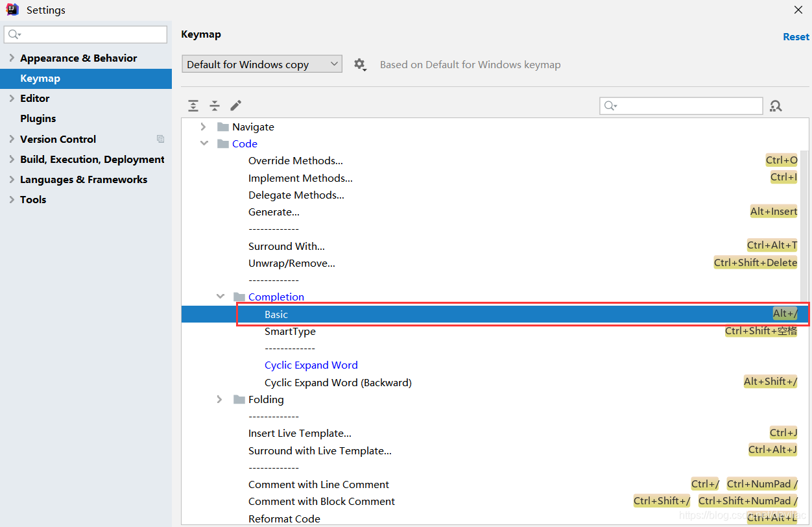Click the Completion folder icon

point(239,297)
